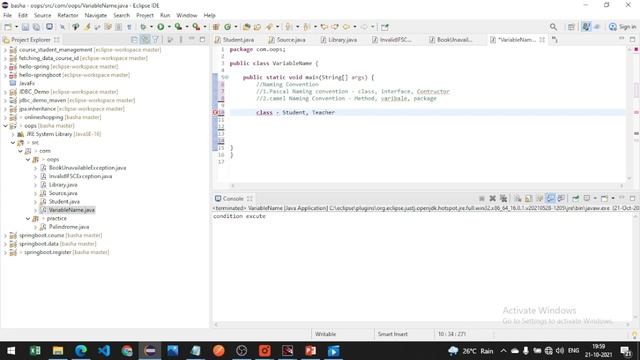Click Remove All Terminated Launches icon
The height and width of the screenshot is (360, 640).
point(504,198)
